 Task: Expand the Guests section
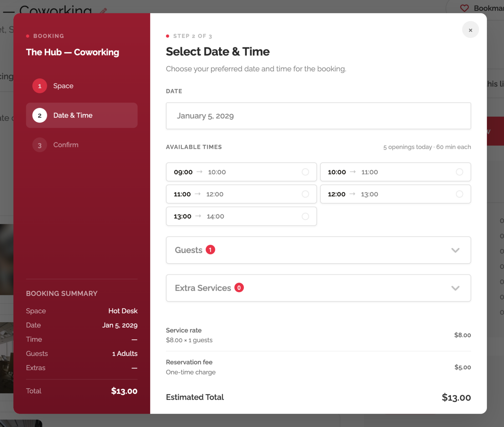[x=318, y=250]
